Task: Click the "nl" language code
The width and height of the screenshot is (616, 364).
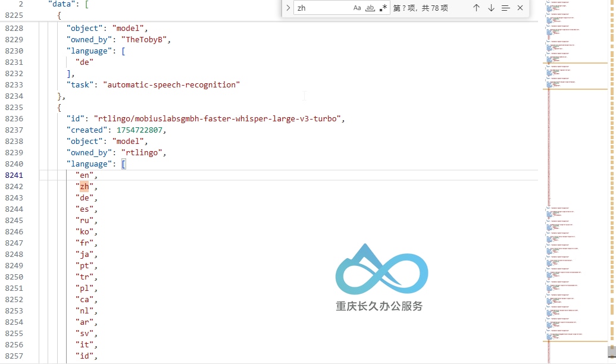Action: [x=85, y=311]
